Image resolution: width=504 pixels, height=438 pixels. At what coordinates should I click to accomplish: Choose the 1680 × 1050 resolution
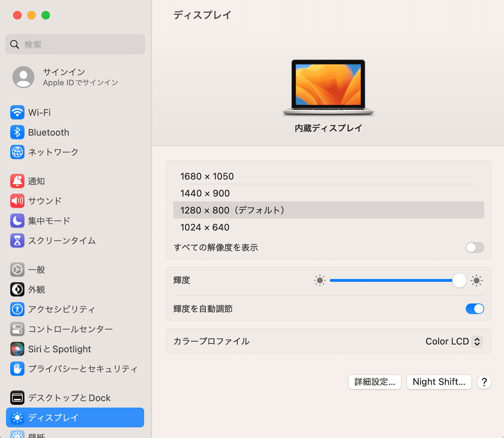[x=328, y=176]
